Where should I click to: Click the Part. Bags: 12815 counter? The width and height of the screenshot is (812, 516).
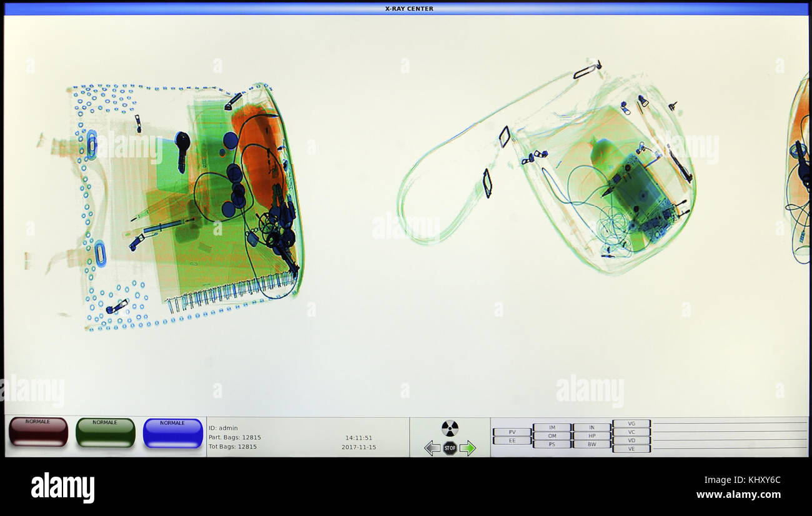[235, 437]
